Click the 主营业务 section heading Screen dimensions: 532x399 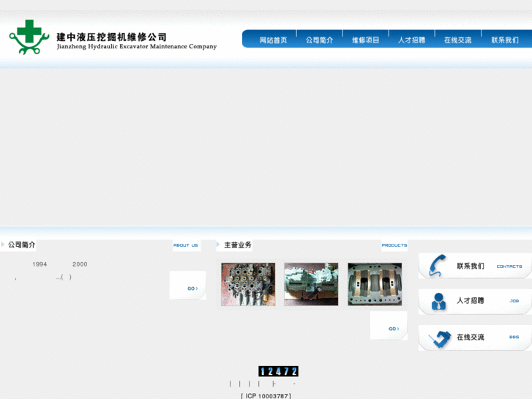(x=238, y=245)
